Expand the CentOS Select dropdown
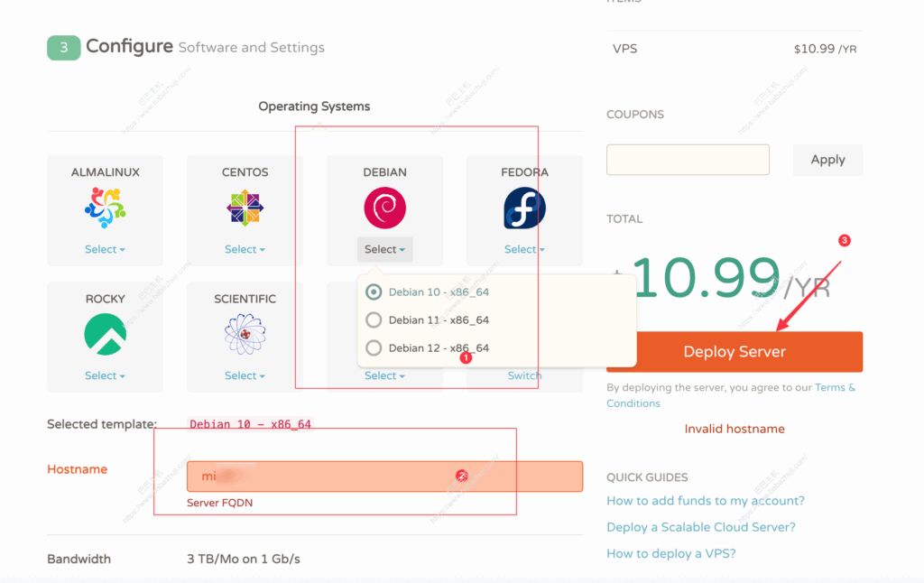Screen dimensions: 924x583 pos(245,250)
